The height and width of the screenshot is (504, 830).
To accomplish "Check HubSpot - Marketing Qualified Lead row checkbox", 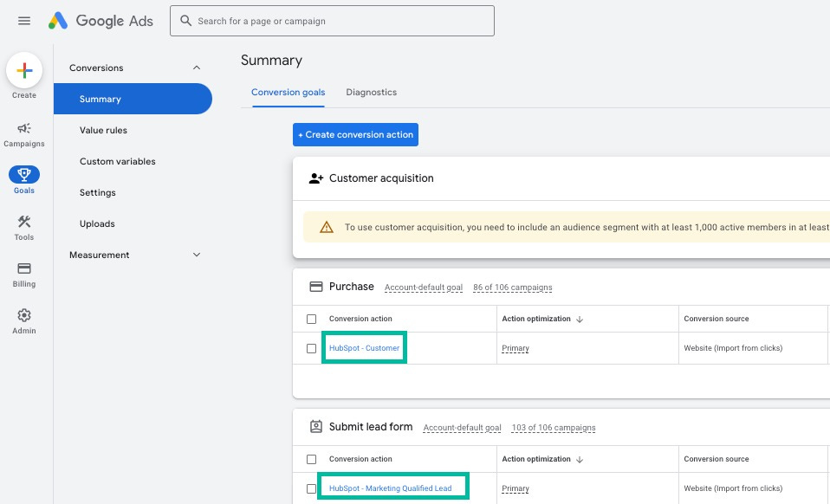I will pos(311,488).
